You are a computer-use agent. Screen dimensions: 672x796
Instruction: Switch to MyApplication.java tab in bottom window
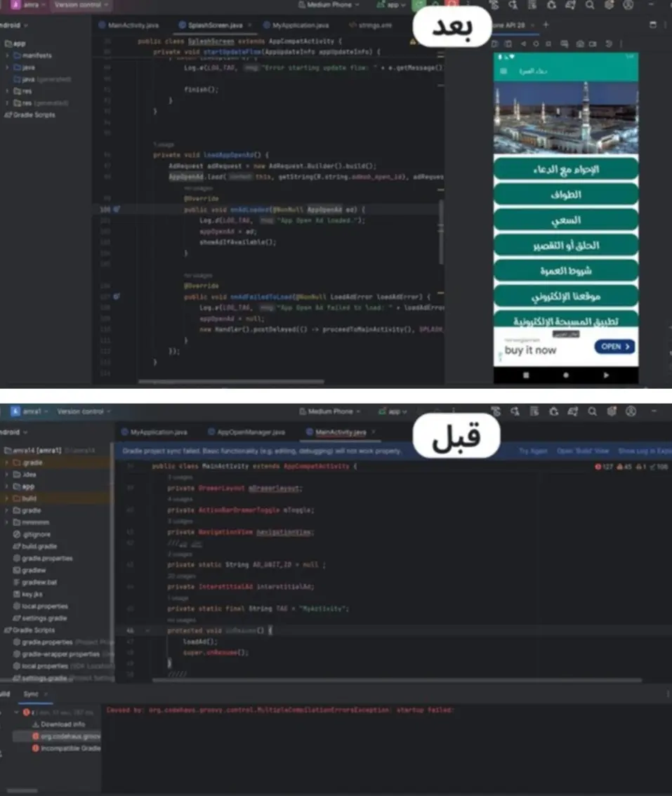[x=154, y=432]
